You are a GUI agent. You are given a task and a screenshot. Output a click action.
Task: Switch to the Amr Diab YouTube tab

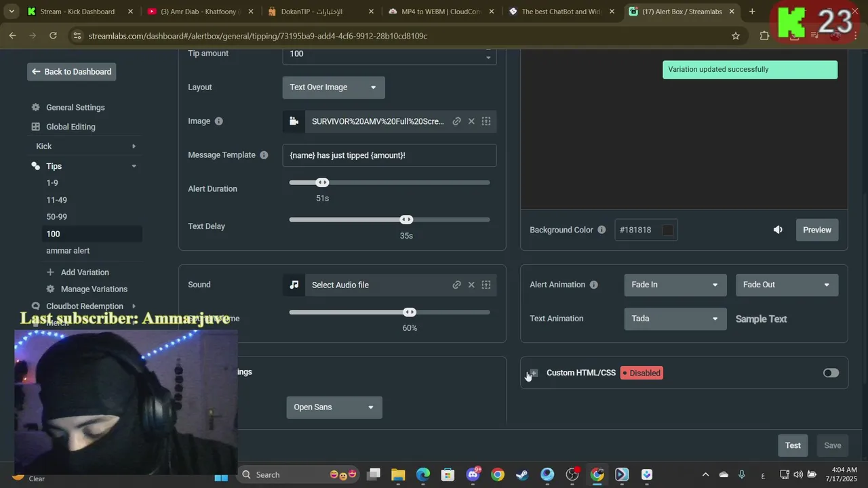pos(200,12)
